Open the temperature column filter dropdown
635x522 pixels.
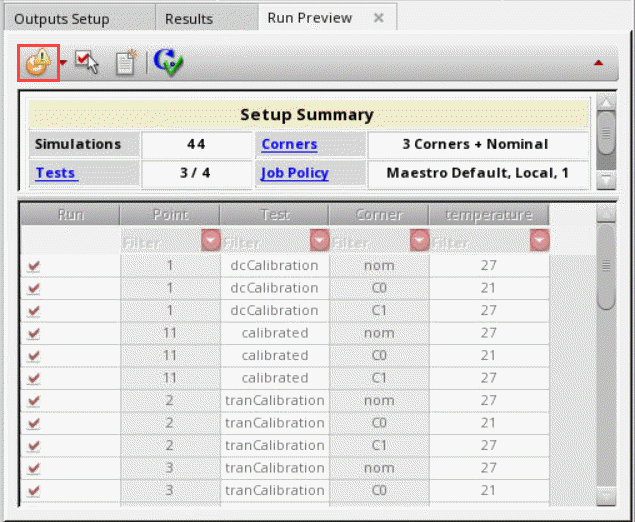click(x=540, y=241)
